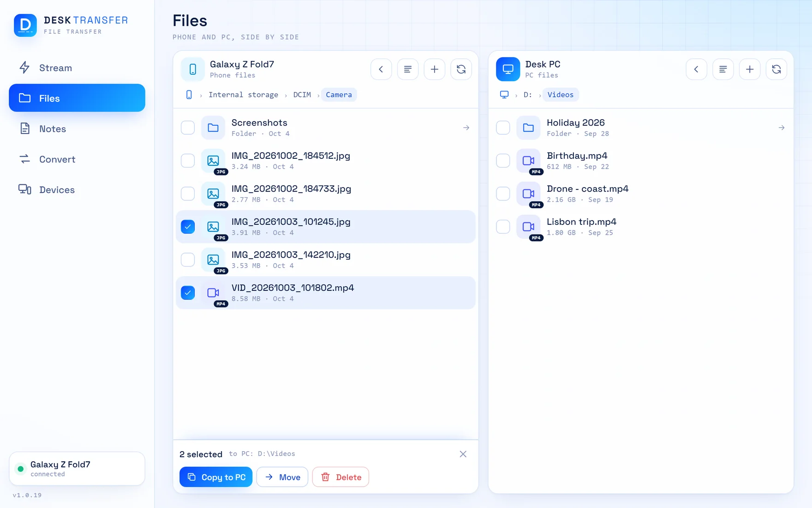Uncheck IMG_20261003_101245.jpg checkbox
Image resolution: width=812 pixels, height=508 pixels.
point(188,227)
